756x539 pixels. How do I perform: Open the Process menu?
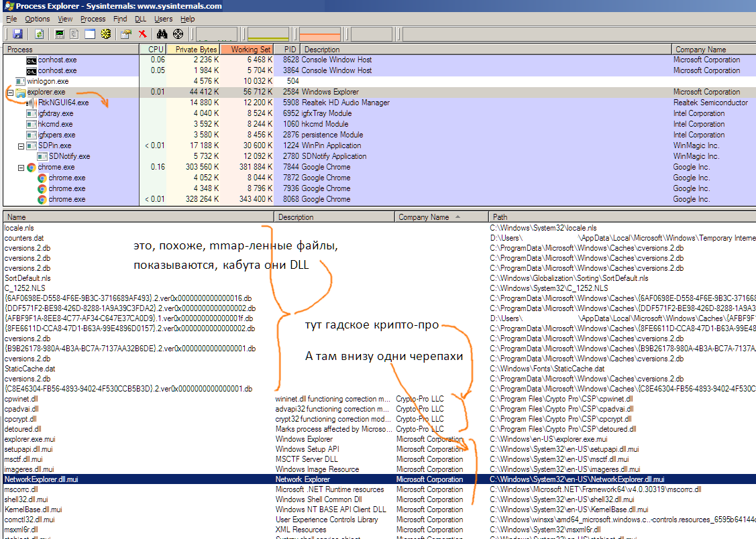pos(93,19)
